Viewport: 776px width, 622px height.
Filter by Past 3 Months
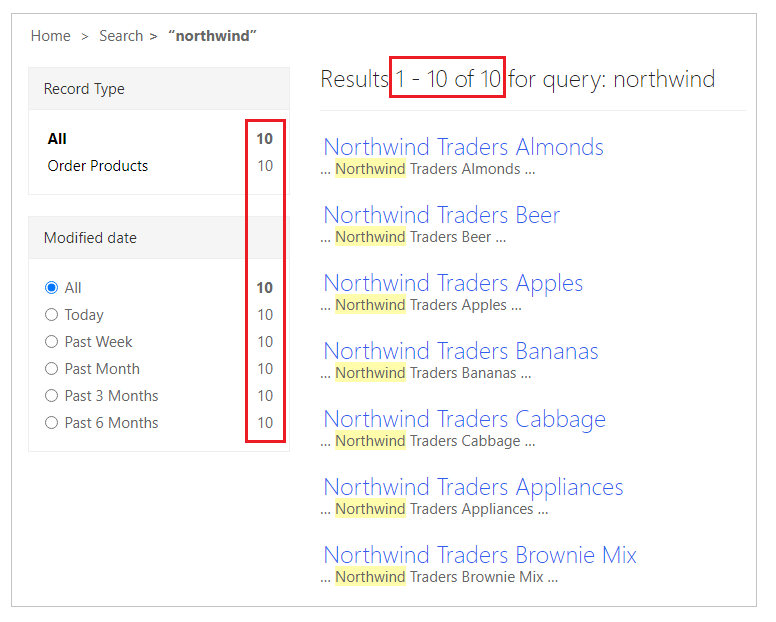pyautogui.click(x=52, y=396)
